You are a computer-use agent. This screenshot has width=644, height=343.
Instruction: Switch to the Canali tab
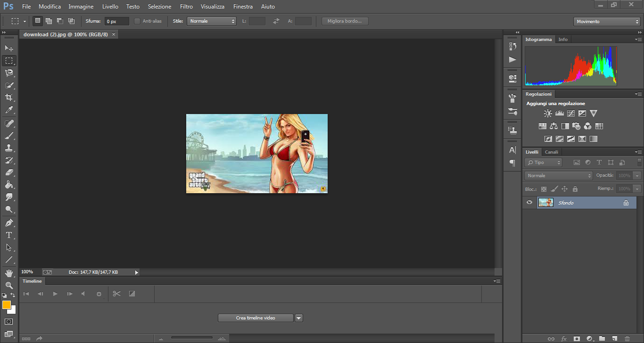click(x=552, y=152)
